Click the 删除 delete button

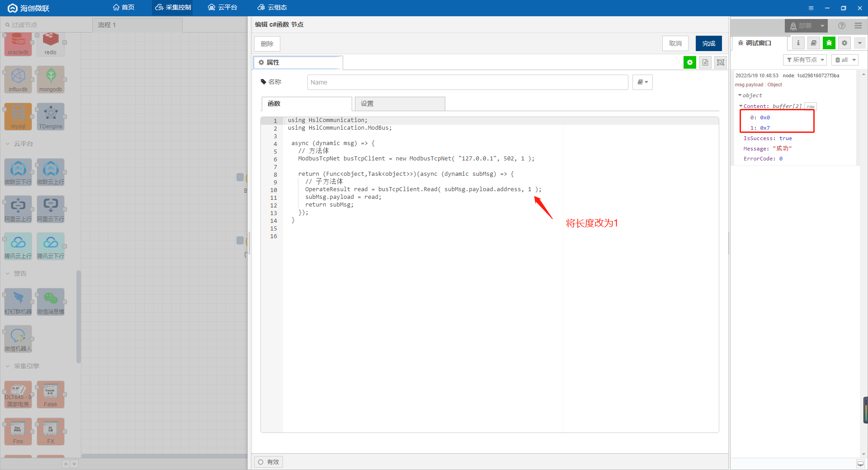(x=267, y=43)
